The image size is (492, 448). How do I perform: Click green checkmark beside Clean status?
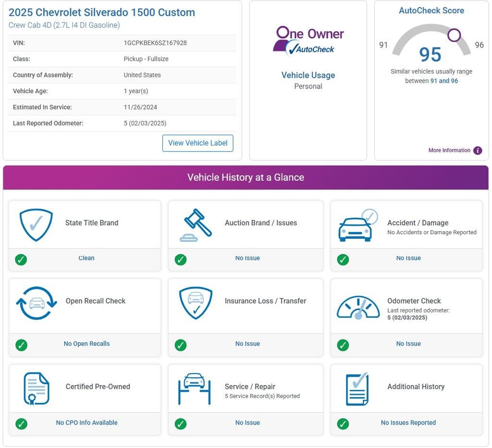[21, 260]
